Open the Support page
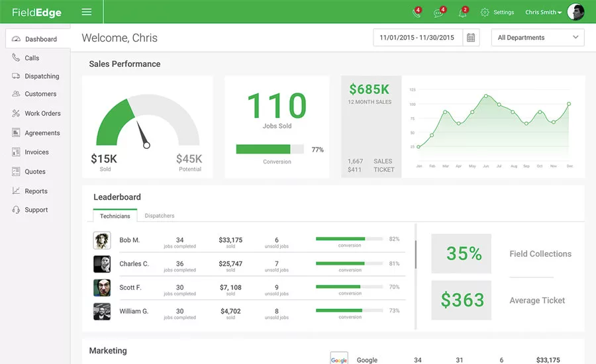The image size is (596, 364). (35, 210)
